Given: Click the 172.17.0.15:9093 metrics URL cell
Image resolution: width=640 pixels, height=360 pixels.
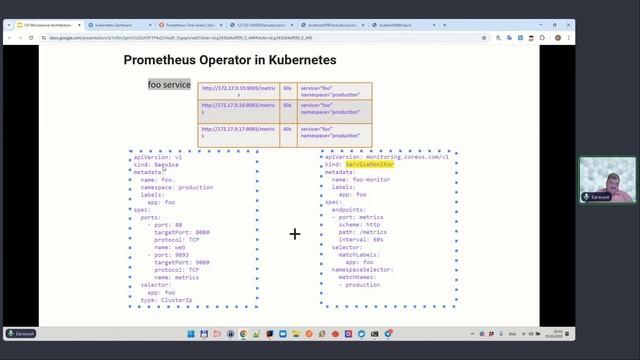Looking at the screenshot, I should point(239,91).
